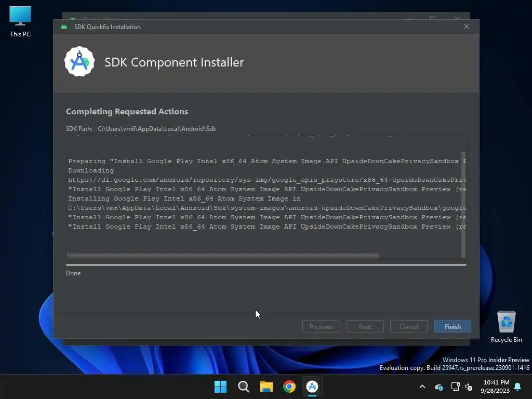The width and height of the screenshot is (532, 399).
Task: Click Android Studio taskbar icon
Action: coord(312,387)
